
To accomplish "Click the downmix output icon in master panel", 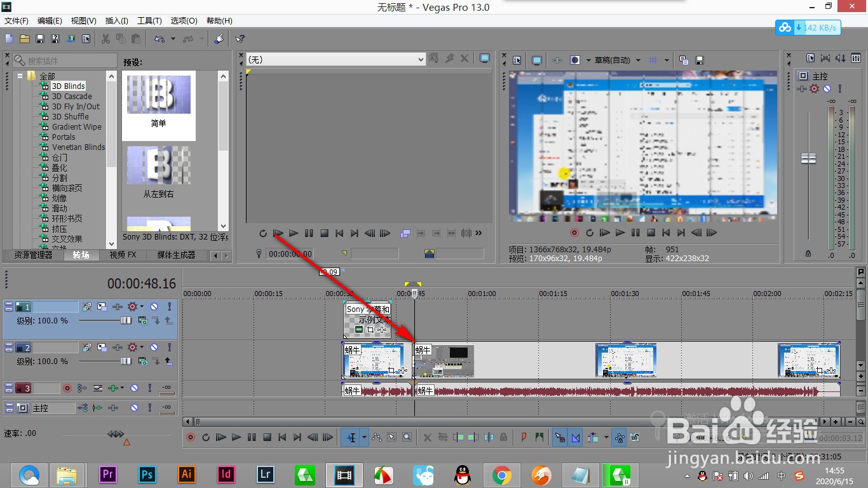I will pos(825,58).
